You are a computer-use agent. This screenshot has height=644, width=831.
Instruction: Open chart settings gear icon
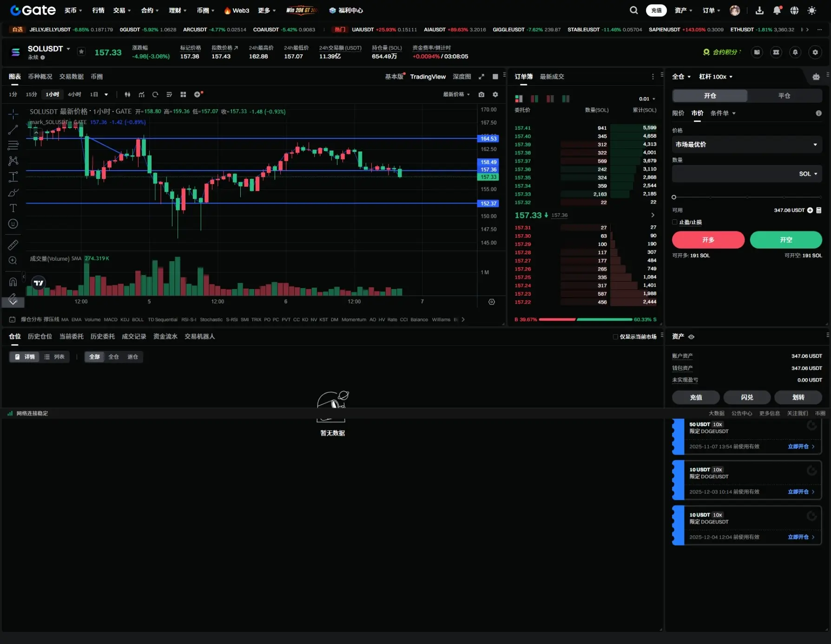coord(495,94)
